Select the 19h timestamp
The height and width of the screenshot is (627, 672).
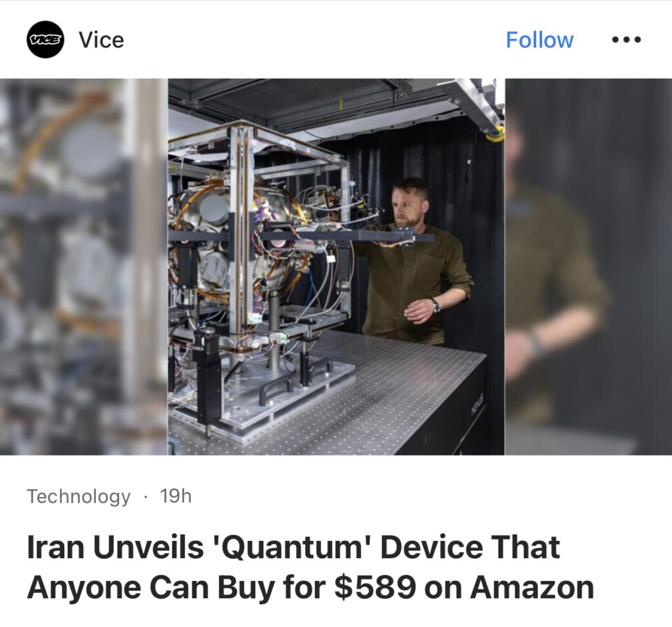click(x=176, y=496)
